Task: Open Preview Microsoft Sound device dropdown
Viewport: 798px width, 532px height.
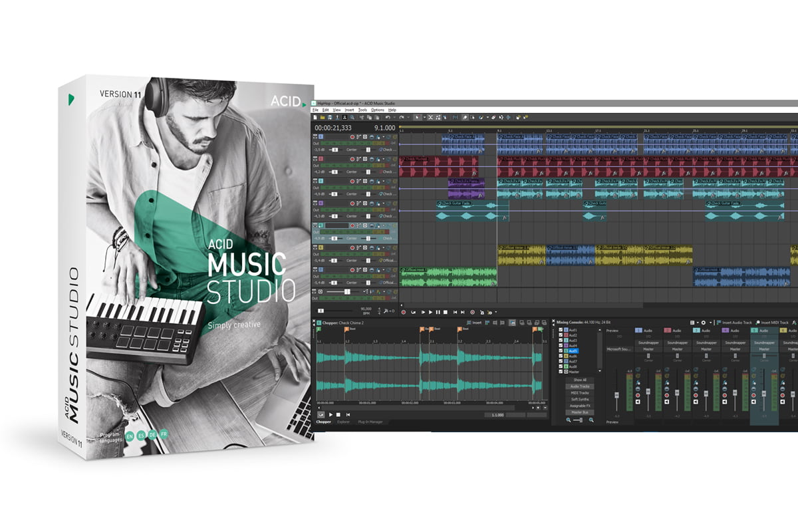Action: tap(620, 349)
